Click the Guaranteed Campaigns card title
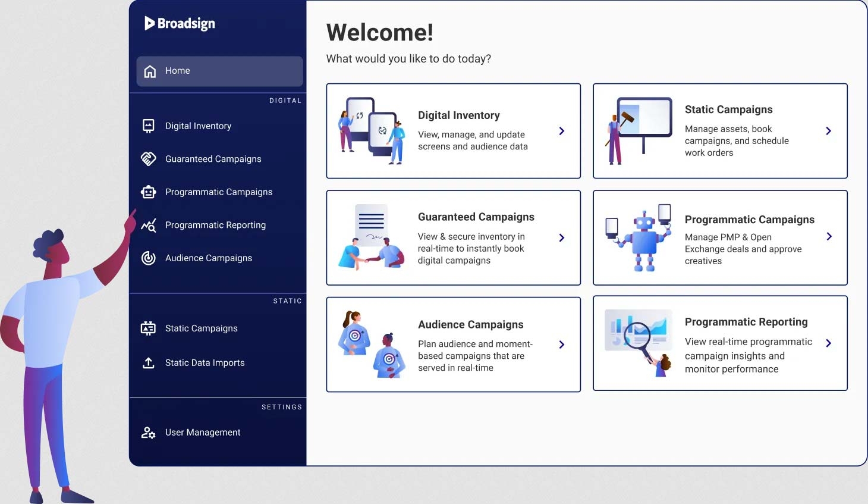Image resolution: width=868 pixels, height=504 pixels. tap(476, 217)
